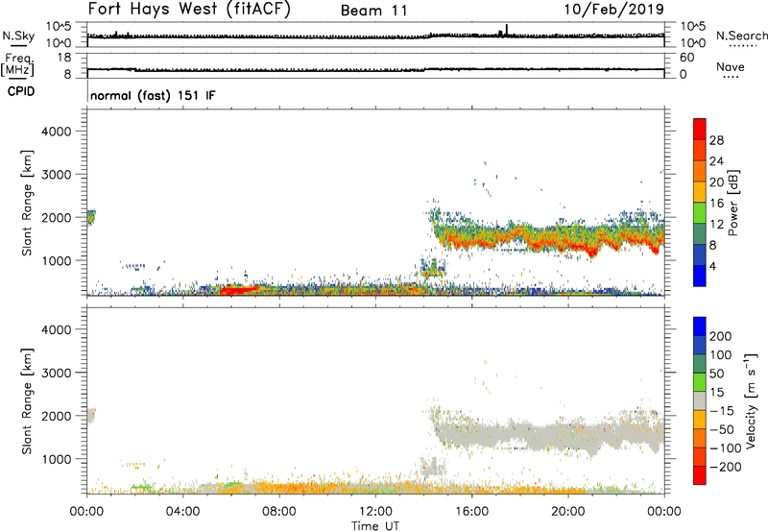Select the 'Freq. [MHz]' axis label

(x=17, y=65)
